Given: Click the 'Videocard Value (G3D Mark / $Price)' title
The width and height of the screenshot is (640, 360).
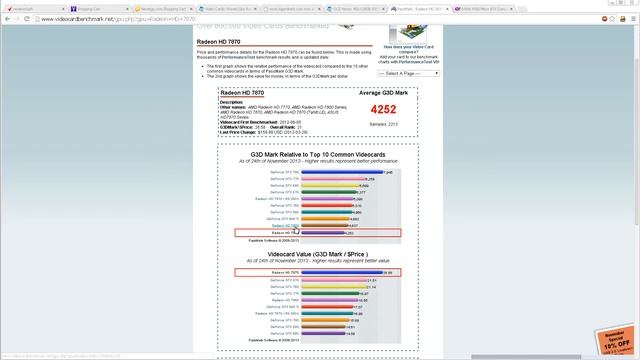Looking at the screenshot, I should tap(318, 254).
